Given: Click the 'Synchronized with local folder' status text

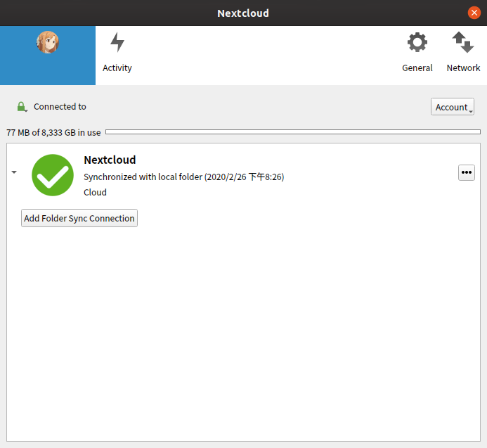Looking at the screenshot, I should click(184, 177).
